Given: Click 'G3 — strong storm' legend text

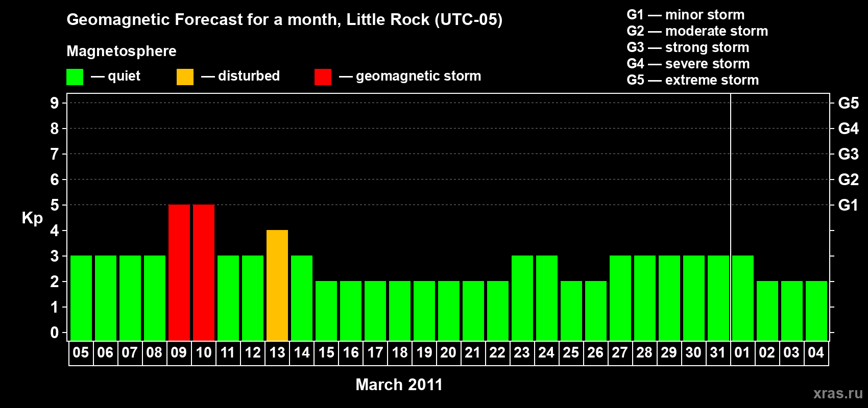Looking at the screenshot, I should coord(688,47).
